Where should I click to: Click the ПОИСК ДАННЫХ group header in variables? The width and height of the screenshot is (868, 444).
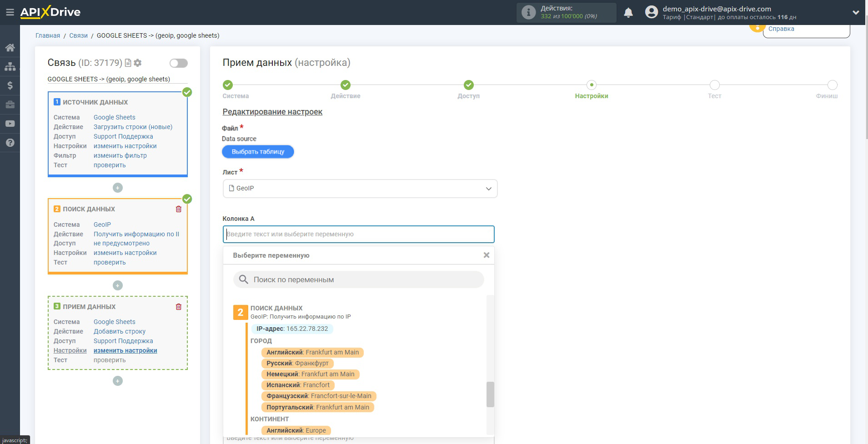pyautogui.click(x=276, y=308)
